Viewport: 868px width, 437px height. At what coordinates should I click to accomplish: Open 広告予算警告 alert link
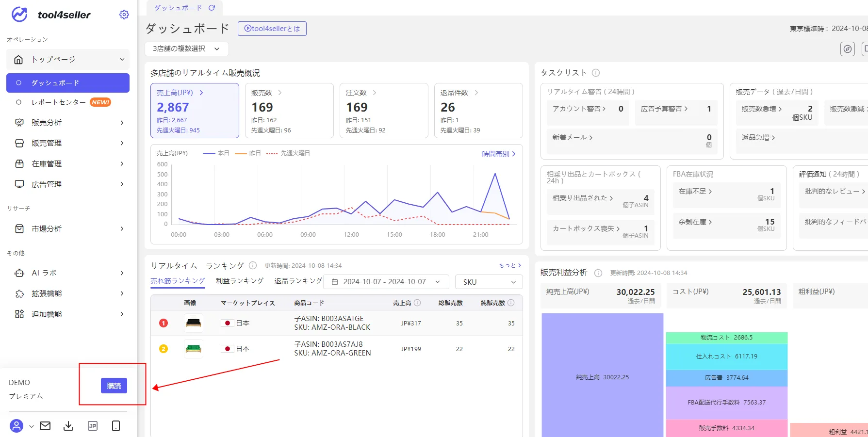pos(664,109)
